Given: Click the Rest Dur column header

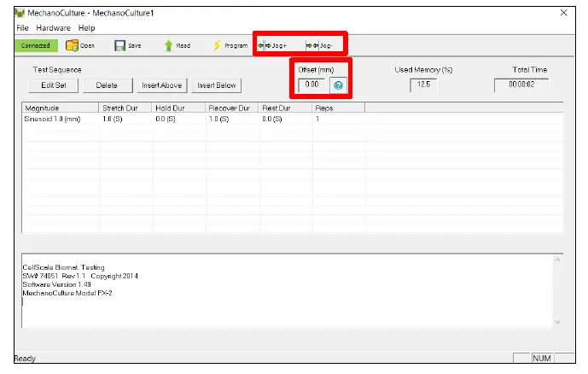Looking at the screenshot, I should pos(285,108).
